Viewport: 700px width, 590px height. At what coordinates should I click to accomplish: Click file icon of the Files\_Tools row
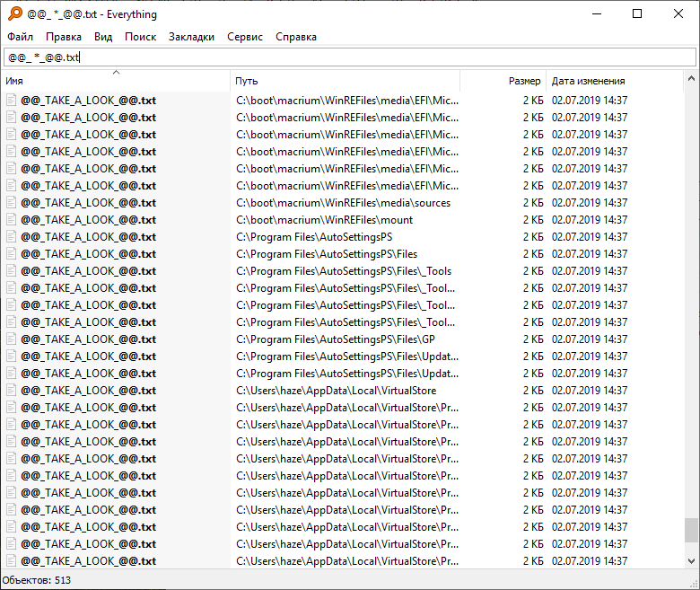[11, 271]
